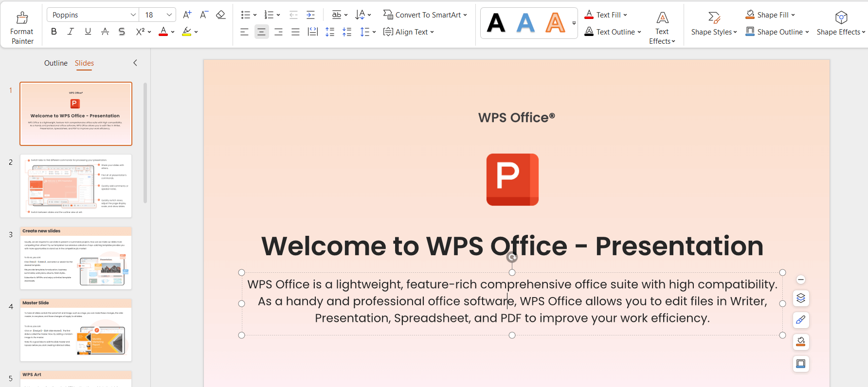868x387 pixels.
Task: Justify the paragraph text
Action: coord(295,32)
